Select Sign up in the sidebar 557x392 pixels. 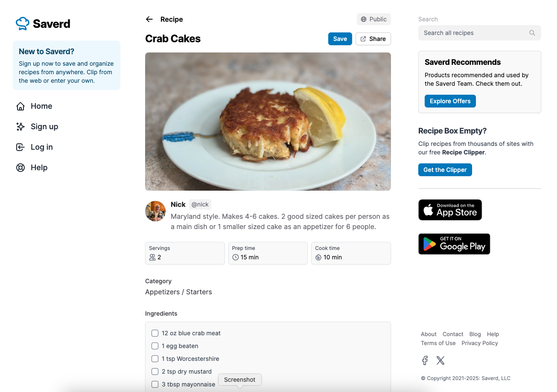[44, 127]
